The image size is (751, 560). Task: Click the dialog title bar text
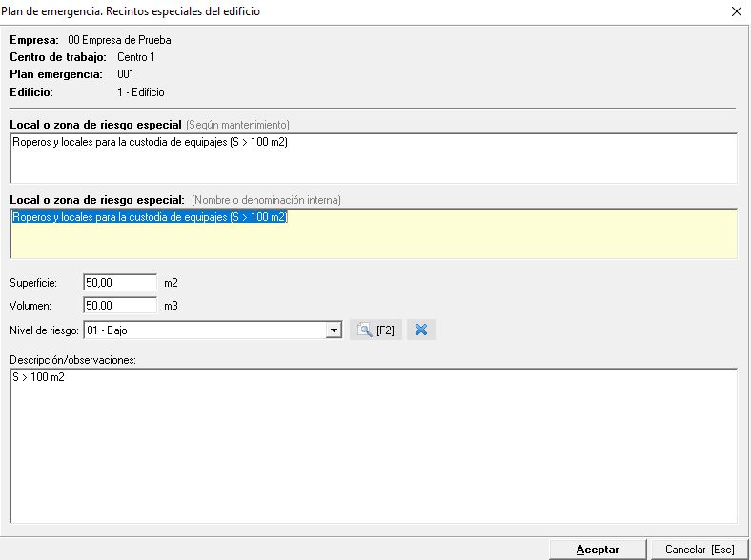pos(130,11)
